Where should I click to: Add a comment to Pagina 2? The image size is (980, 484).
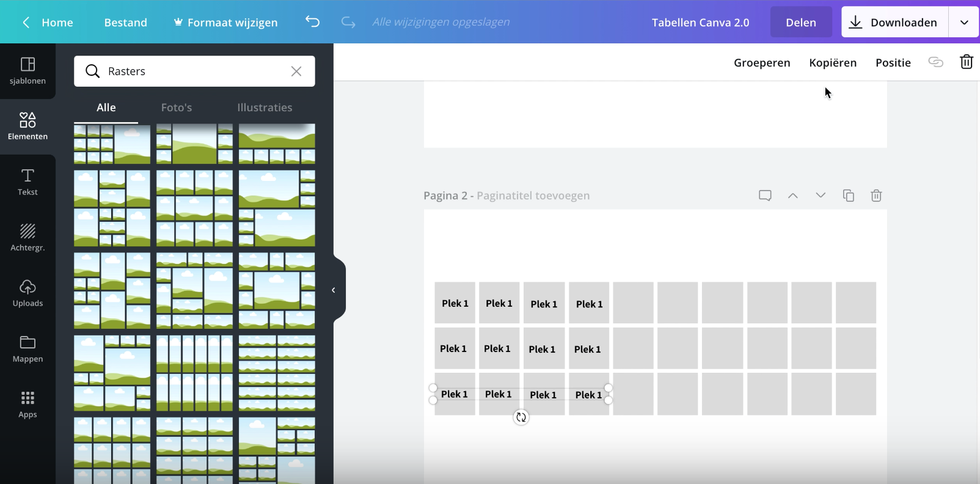(765, 196)
